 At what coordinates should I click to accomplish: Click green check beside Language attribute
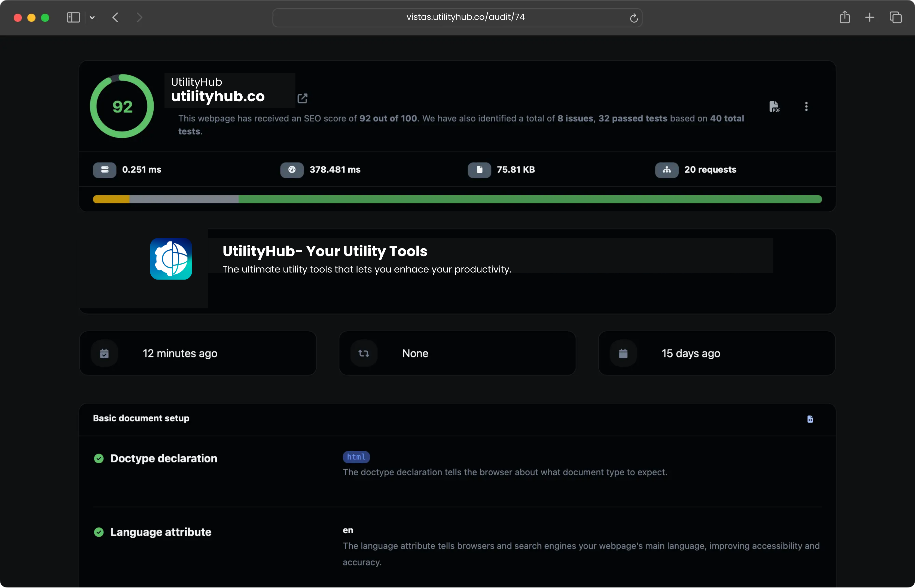click(x=99, y=532)
